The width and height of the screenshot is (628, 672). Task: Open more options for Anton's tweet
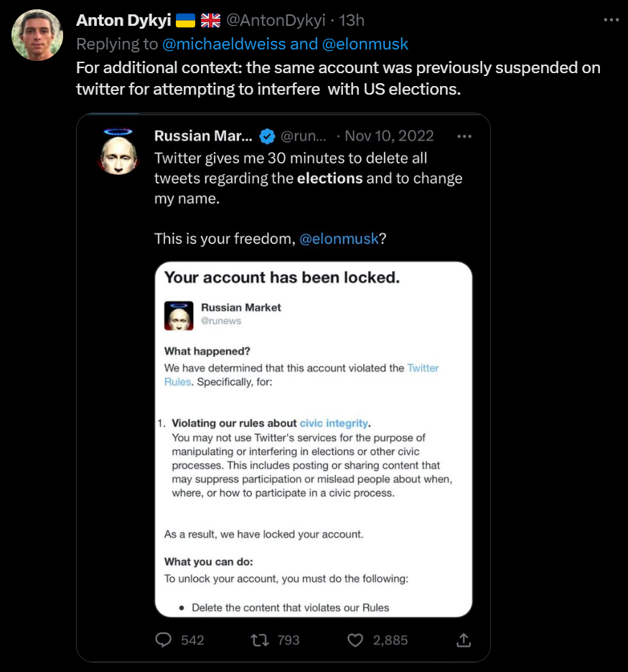(x=611, y=20)
